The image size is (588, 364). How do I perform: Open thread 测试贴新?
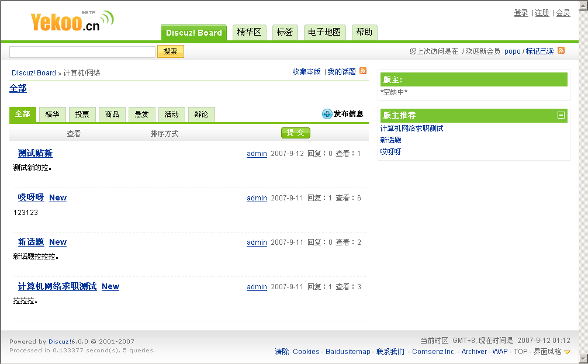click(x=35, y=153)
